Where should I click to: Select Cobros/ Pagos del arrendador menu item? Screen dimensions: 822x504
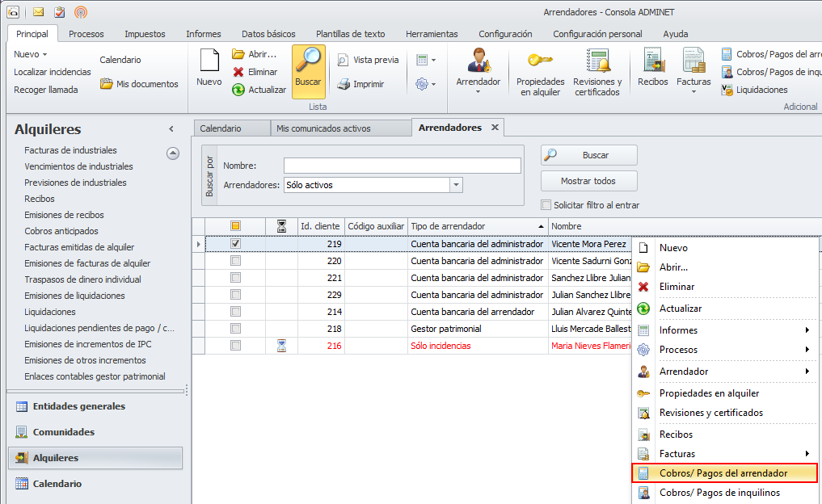coord(723,473)
